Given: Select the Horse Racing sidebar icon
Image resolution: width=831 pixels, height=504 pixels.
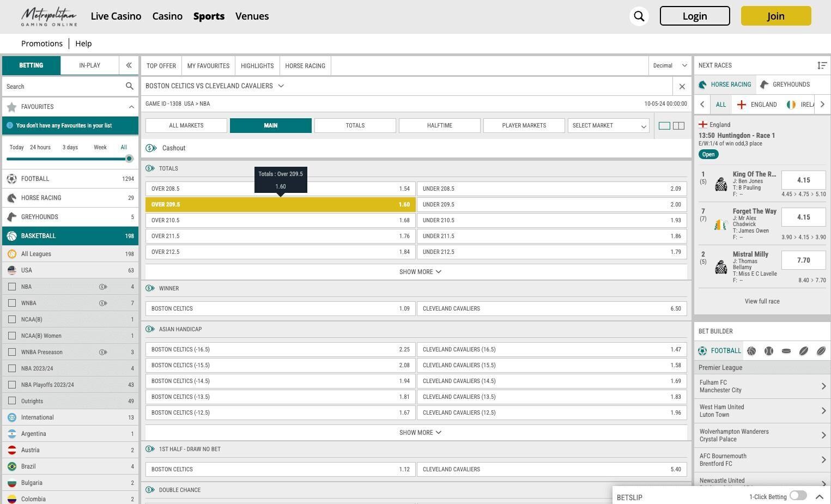Looking at the screenshot, I should point(11,198).
